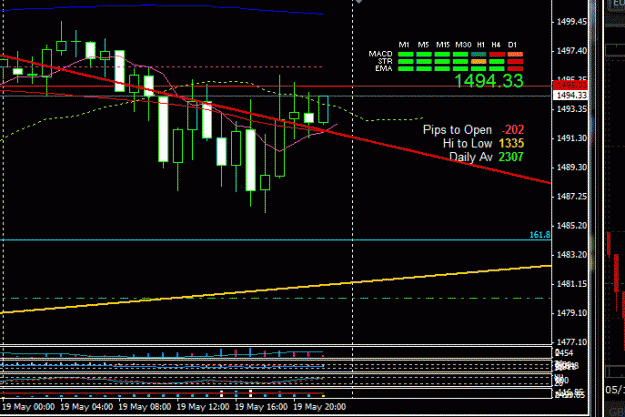Click the MACD M1 signal cell

coord(405,54)
